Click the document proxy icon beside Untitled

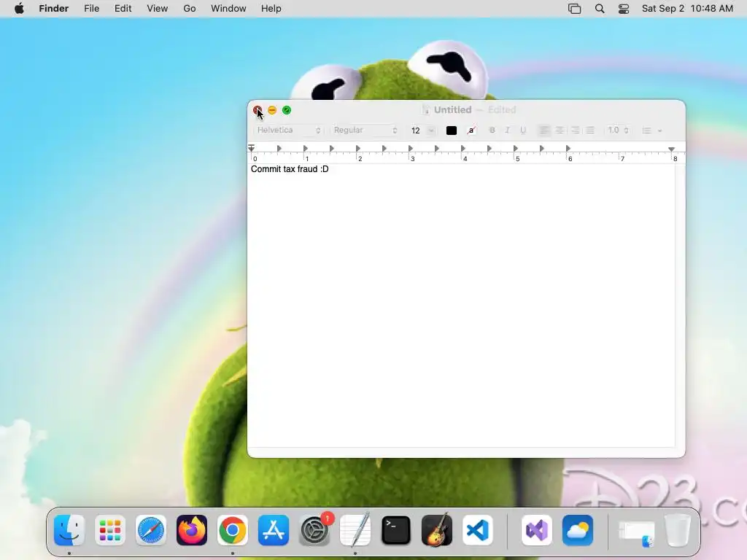pos(425,110)
